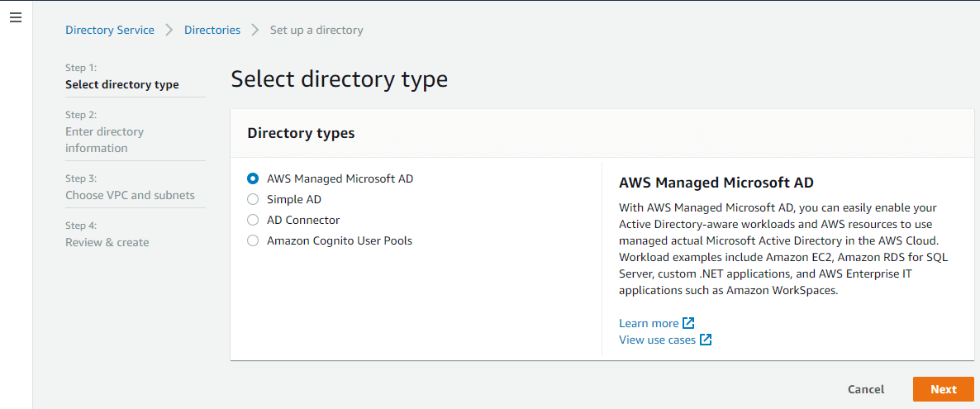This screenshot has width=980, height=409.
Task: Select the AD Connector option
Action: 253,220
